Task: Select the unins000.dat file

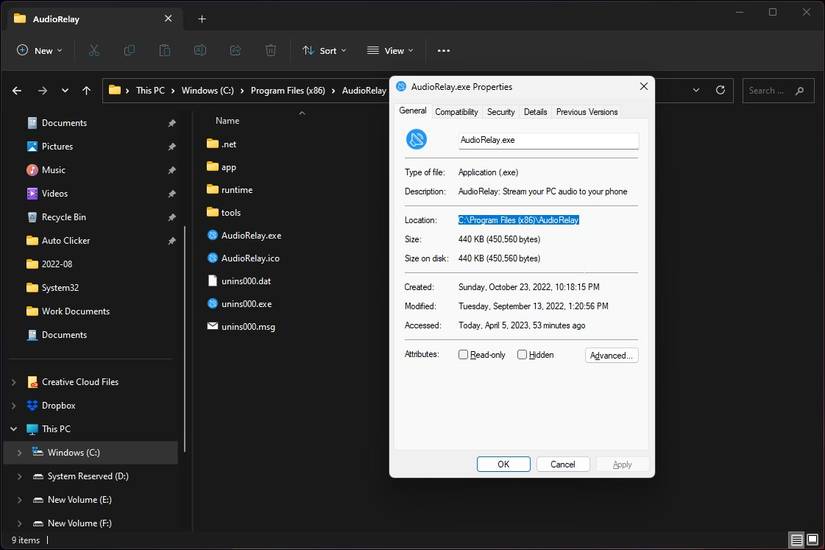Action: 239,281
